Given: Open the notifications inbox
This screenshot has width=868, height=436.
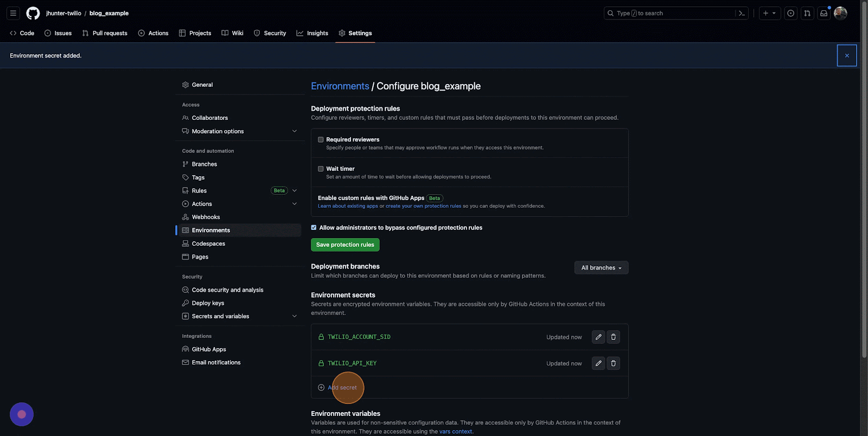Looking at the screenshot, I should pos(824,13).
